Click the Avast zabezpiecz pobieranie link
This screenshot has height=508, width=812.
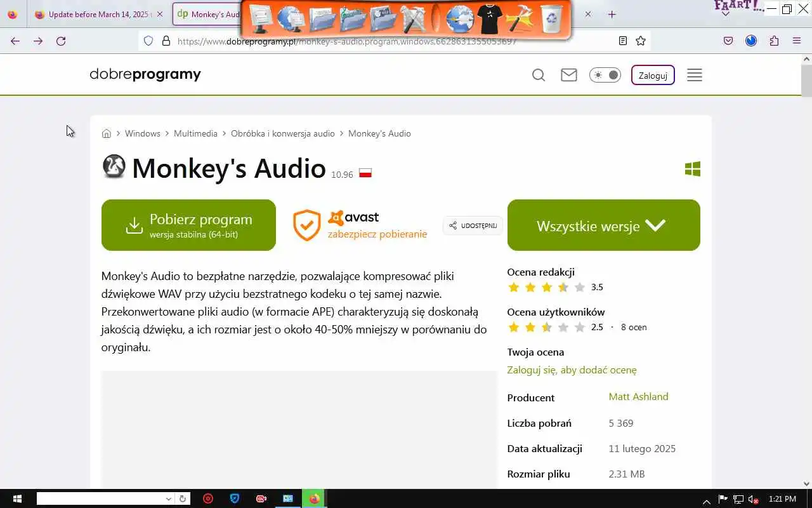(x=360, y=225)
